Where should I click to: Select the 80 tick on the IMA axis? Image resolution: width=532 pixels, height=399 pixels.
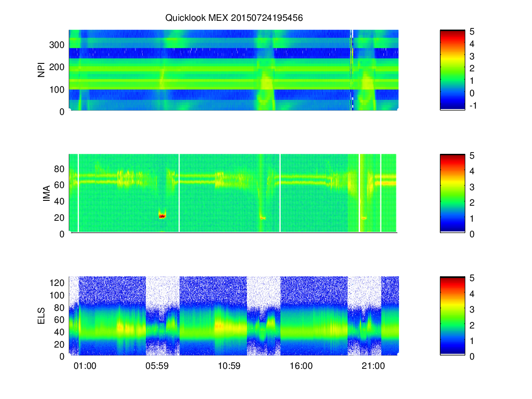(x=60, y=169)
